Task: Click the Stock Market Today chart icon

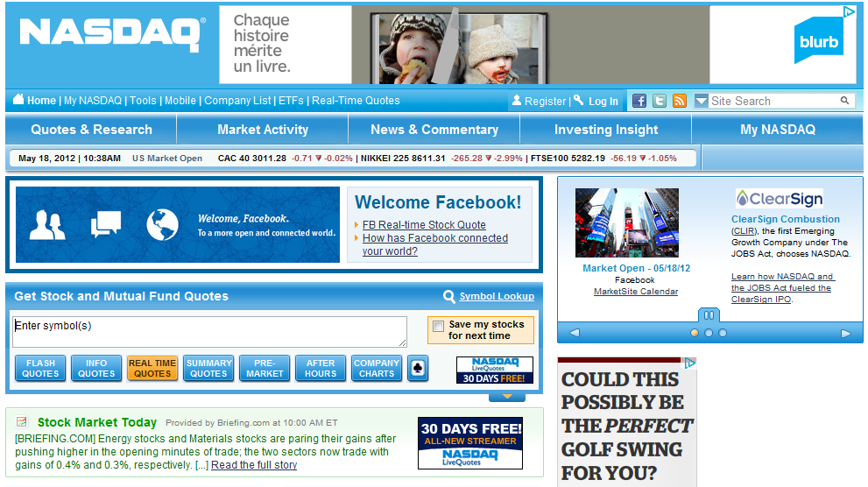Action: point(22,421)
